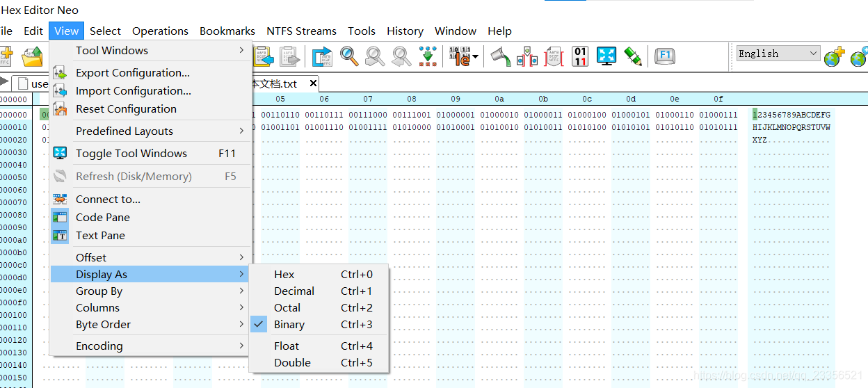
Task: Select Double display format
Action: [319, 362]
